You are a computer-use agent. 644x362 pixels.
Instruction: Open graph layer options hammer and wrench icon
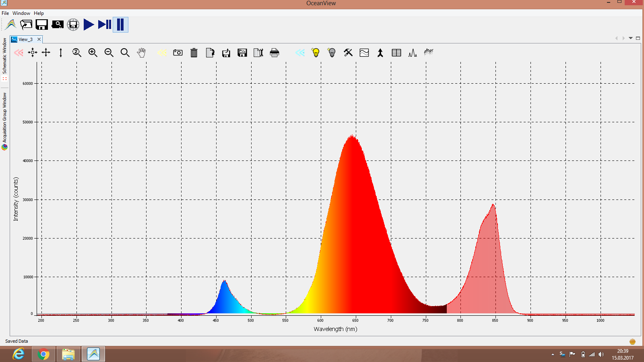tap(348, 53)
